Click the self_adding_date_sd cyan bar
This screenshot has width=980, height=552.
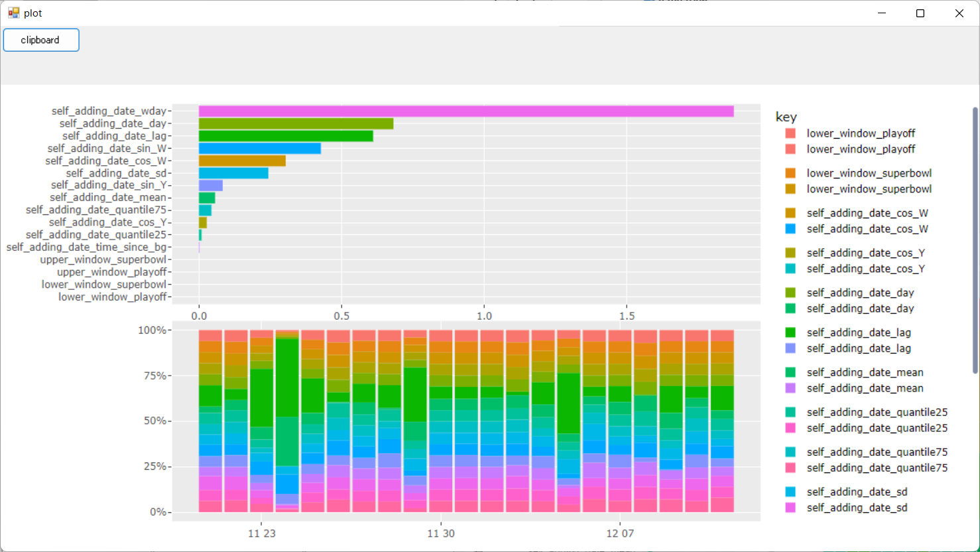[x=233, y=173]
